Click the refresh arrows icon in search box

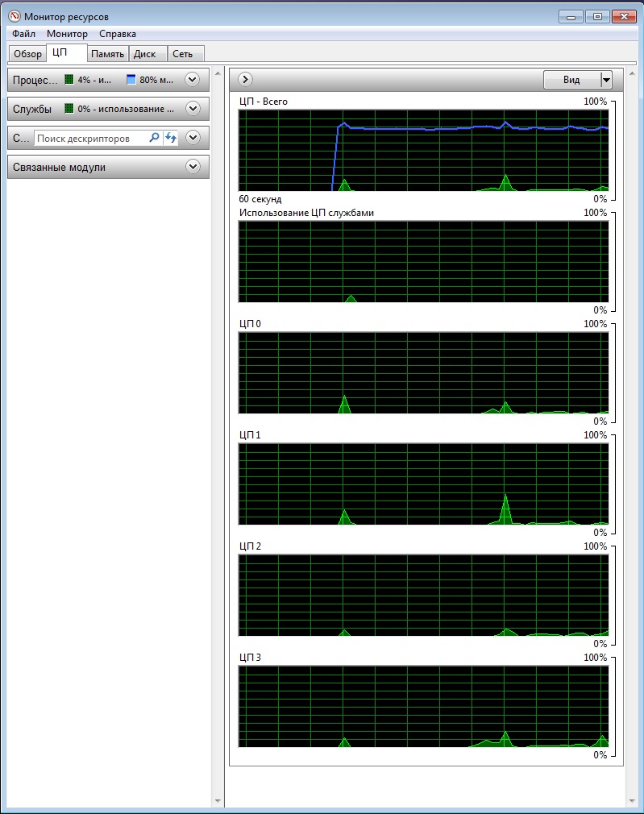(170, 138)
